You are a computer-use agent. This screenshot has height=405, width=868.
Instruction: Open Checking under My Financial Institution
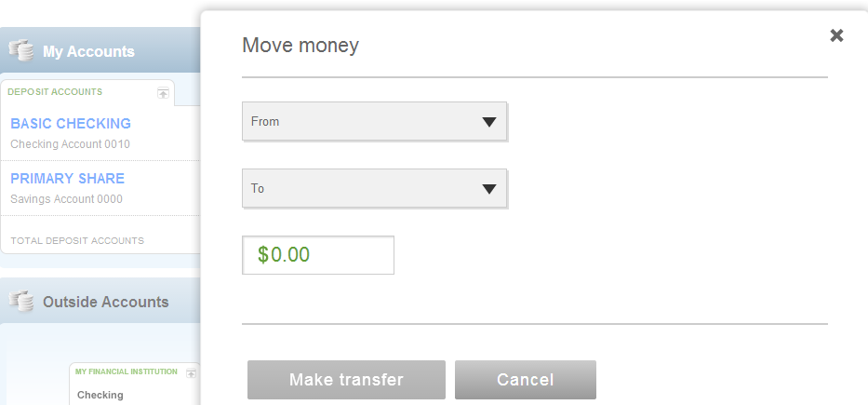100,395
